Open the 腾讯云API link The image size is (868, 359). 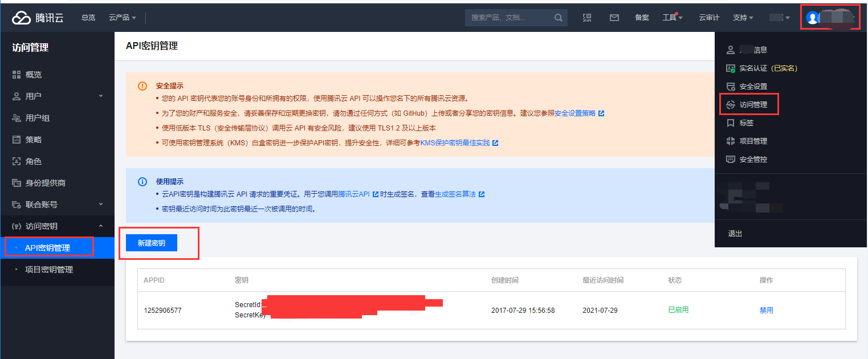tap(354, 194)
